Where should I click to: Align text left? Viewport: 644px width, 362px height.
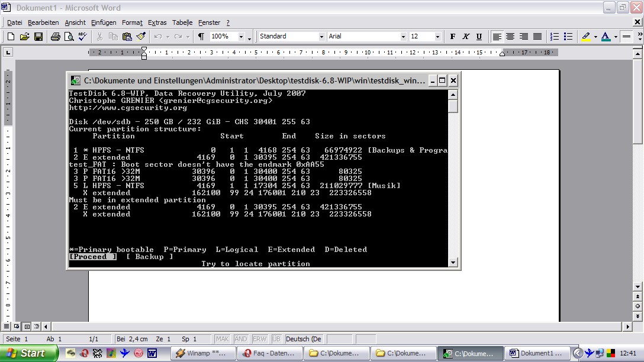point(497,37)
